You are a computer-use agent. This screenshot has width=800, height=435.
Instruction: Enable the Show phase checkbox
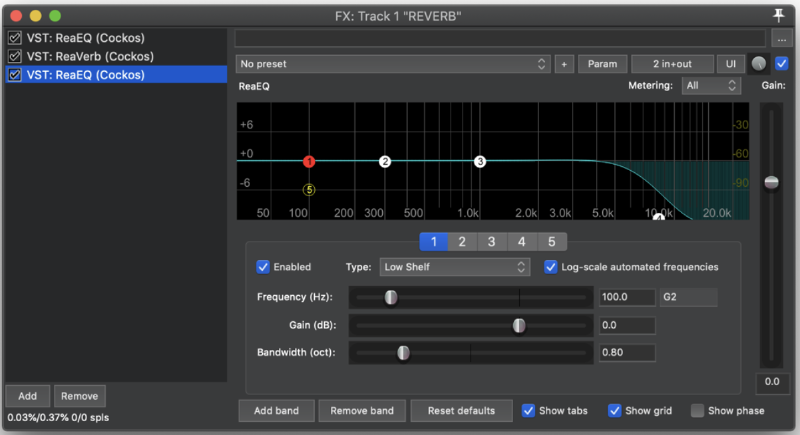point(697,411)
